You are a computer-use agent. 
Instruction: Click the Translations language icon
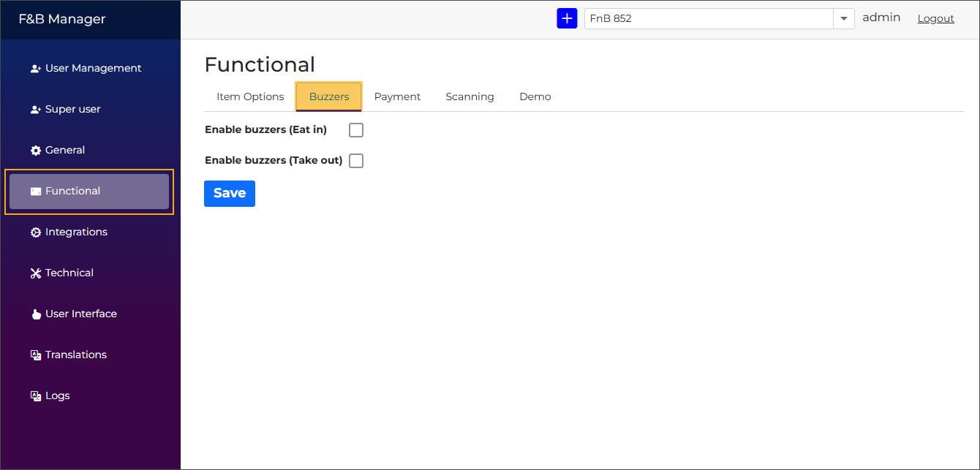pyautogui.click(x=34, y=355)
